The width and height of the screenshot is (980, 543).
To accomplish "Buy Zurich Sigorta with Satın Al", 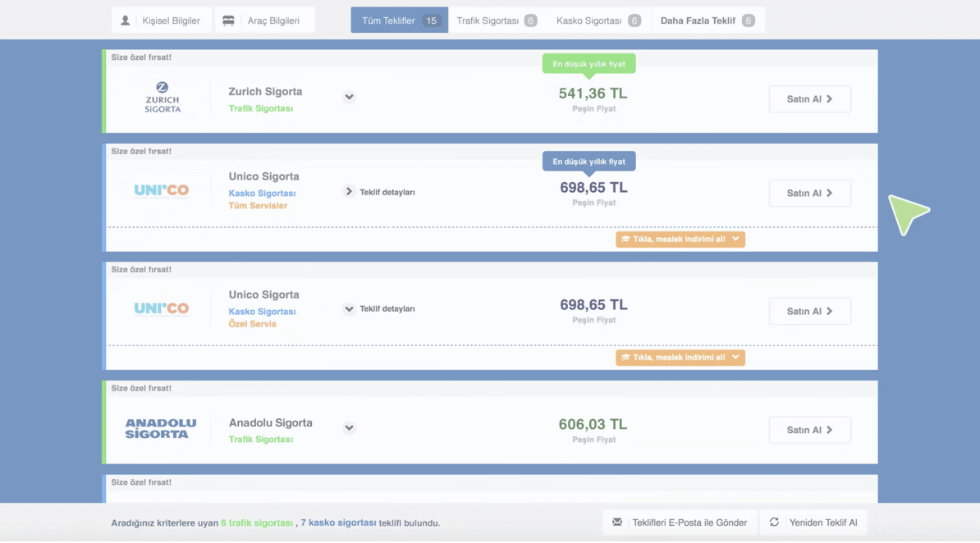I will coord(809,99).
